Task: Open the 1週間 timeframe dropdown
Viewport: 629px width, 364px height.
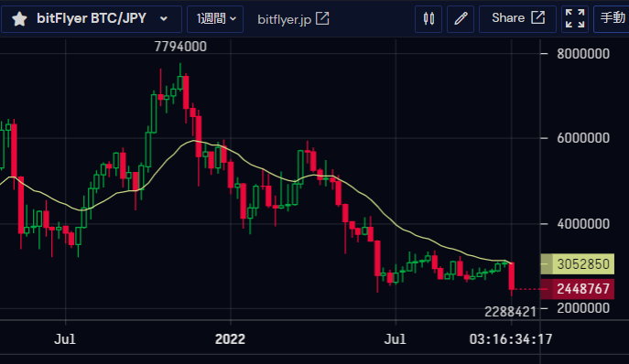Action: (215, 19)
